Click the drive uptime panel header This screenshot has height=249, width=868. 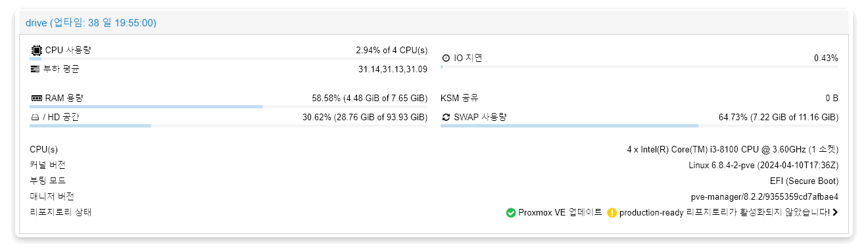[x=433, y=23]
